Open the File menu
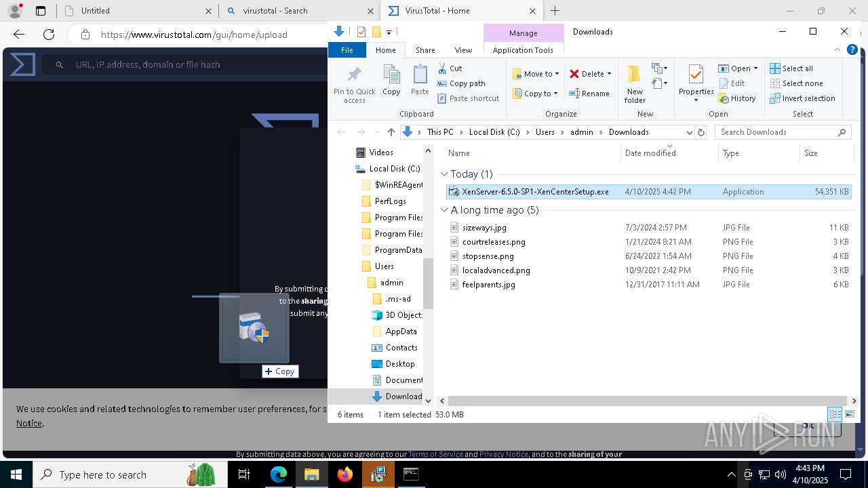The image size is (868, 488). (347, 50)
